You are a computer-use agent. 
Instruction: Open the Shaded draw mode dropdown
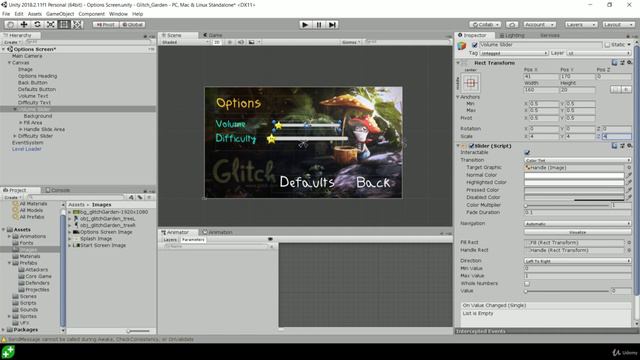(x=185, y=42)
